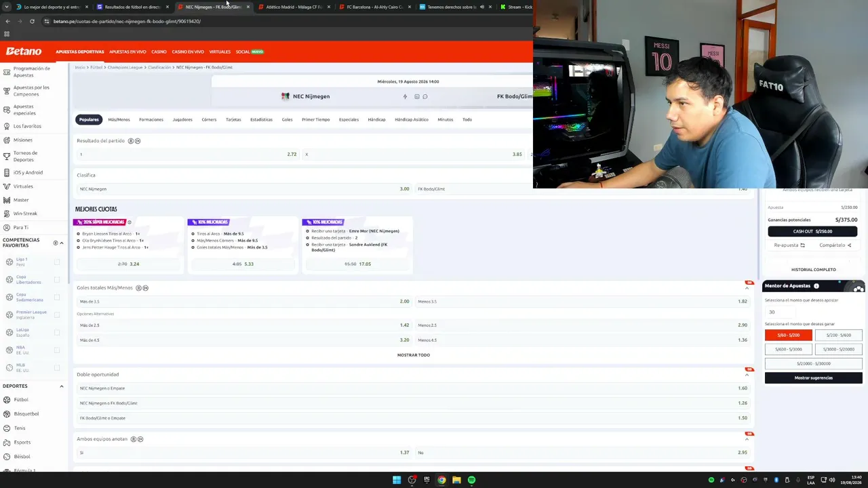Click the Windows Start button
Viewport: 868px width, 488px height.
tap(397, 480)
